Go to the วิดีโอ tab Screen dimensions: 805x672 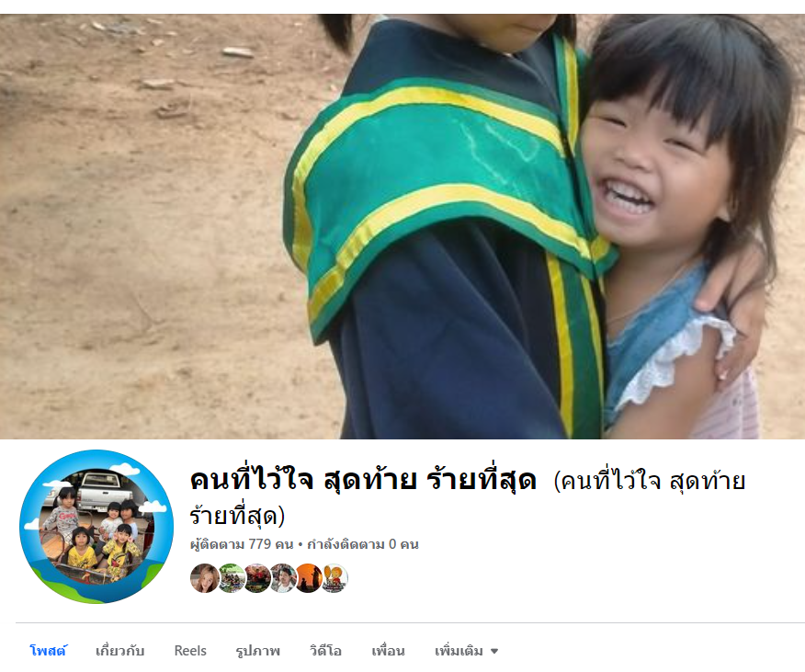325,651
